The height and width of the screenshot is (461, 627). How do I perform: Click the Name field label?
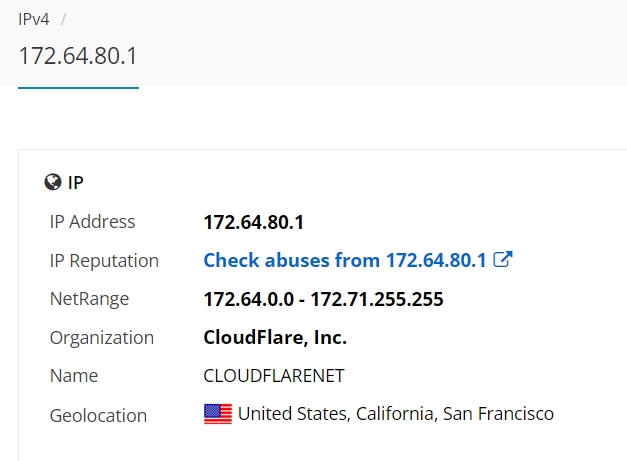pos(74,376)
